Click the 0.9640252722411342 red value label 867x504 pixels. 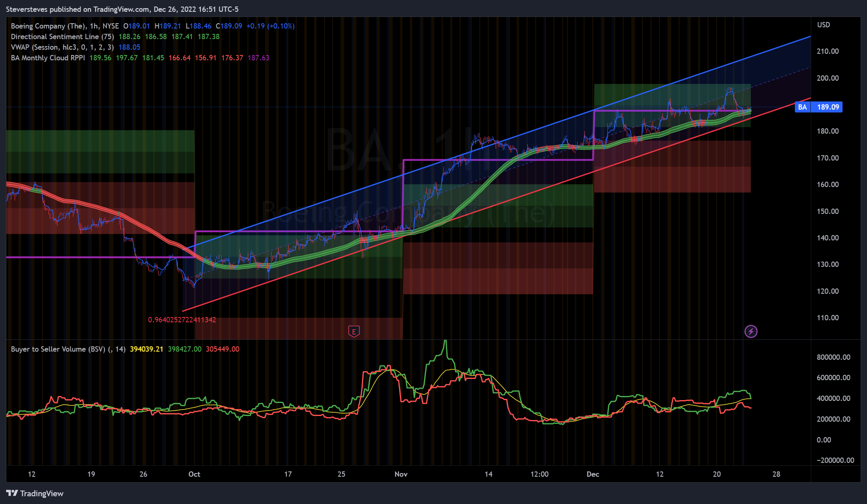click(x=182, y=320)
